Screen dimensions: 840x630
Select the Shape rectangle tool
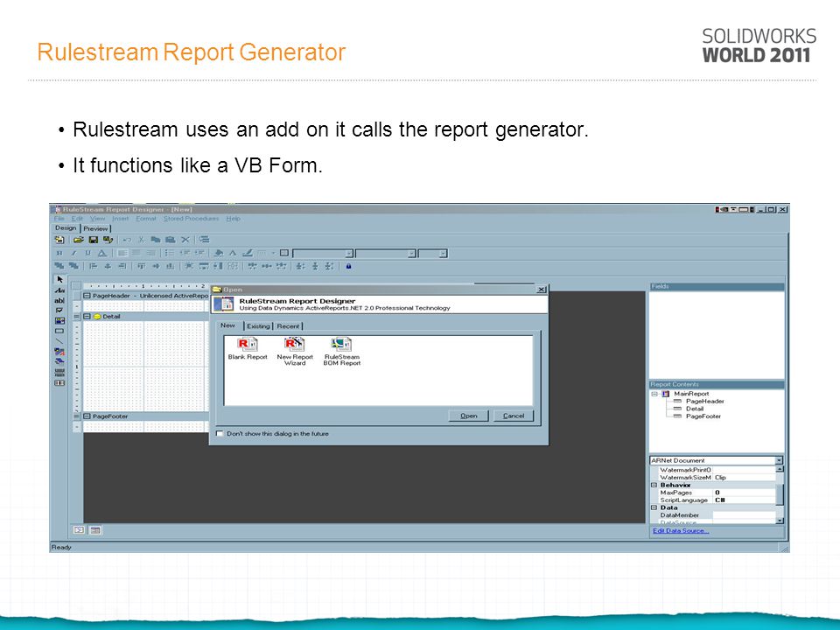tap(59, 331)
